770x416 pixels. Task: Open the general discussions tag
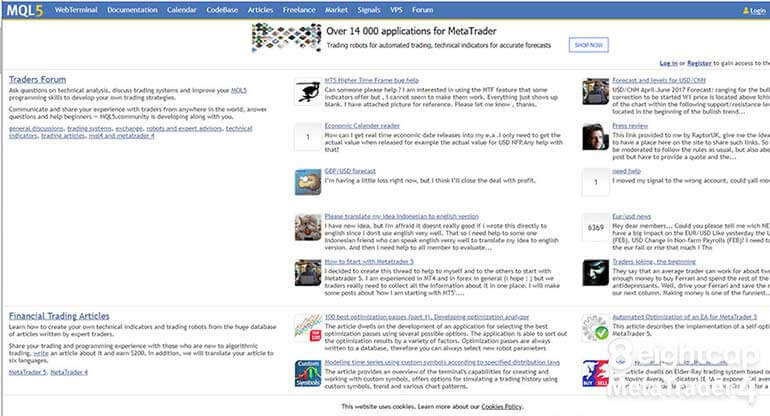(36, 128)
